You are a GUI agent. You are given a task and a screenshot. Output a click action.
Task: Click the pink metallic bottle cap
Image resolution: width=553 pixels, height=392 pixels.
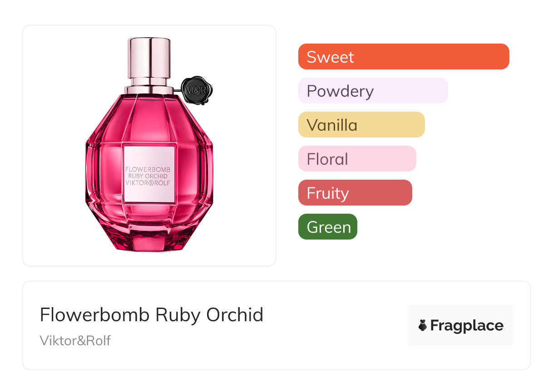[x=149, y=58]
